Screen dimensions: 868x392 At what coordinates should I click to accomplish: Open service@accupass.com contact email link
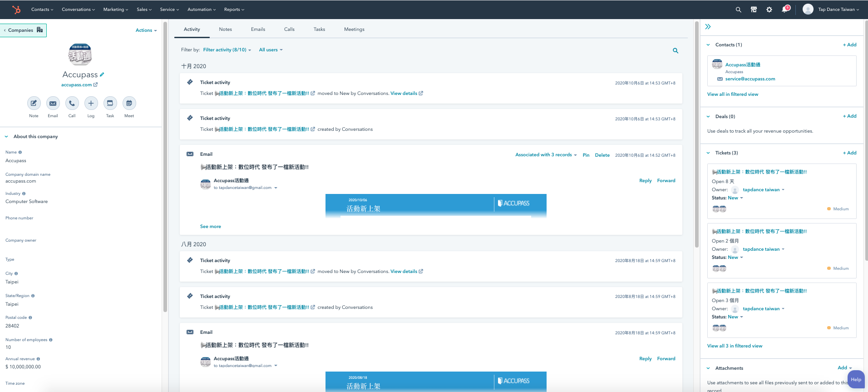750,79
